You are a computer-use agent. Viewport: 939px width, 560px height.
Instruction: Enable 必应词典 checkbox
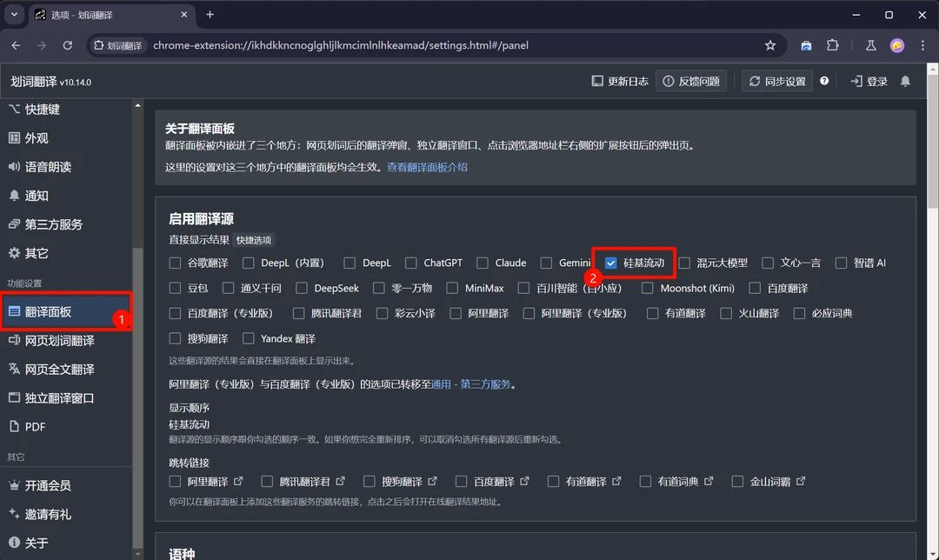799,313
